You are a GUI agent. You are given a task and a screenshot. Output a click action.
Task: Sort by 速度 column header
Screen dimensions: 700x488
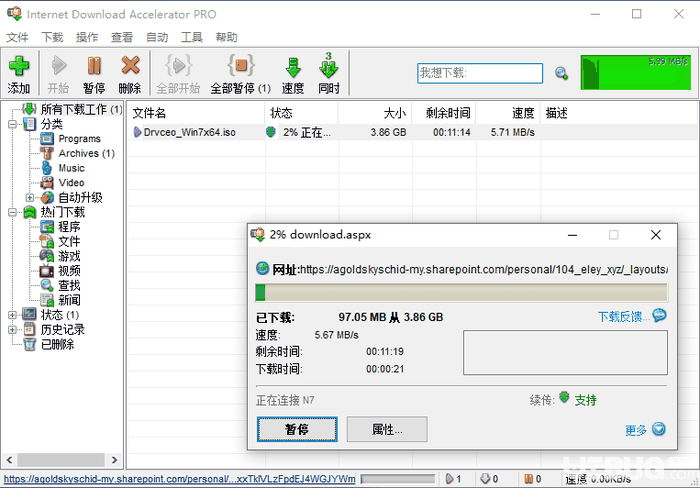tap(508, 113)
